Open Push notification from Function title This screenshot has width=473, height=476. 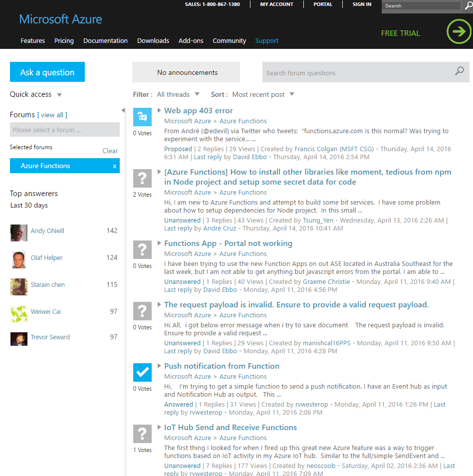coord(222,366)
